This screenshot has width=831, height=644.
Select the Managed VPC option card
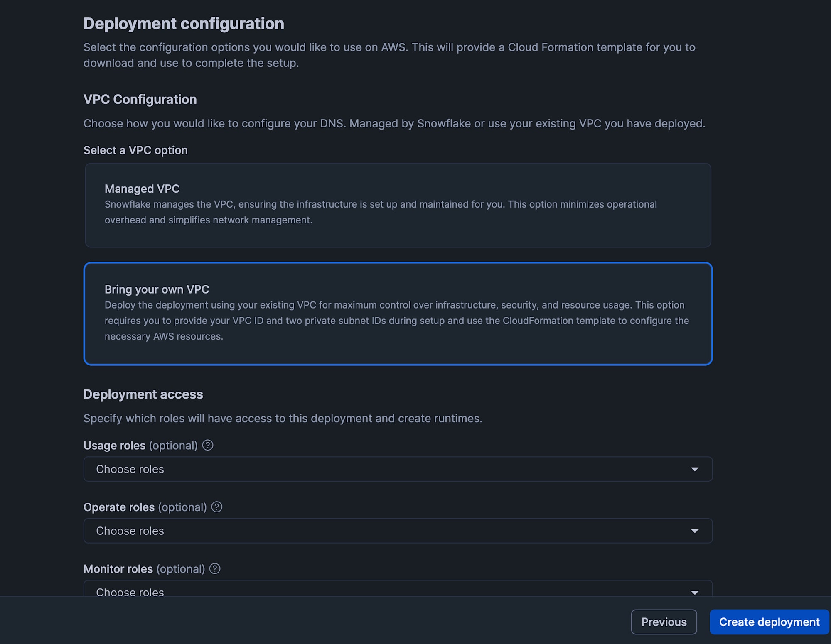tap(398, 205)
